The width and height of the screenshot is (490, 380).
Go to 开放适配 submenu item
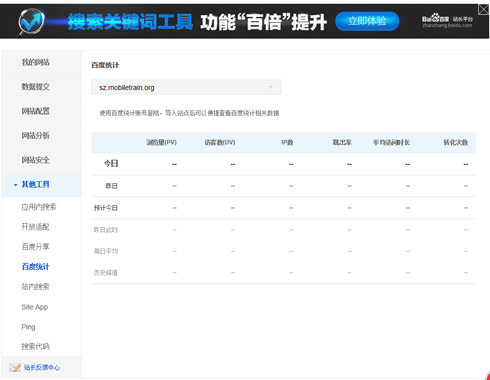tap(35, 227)
